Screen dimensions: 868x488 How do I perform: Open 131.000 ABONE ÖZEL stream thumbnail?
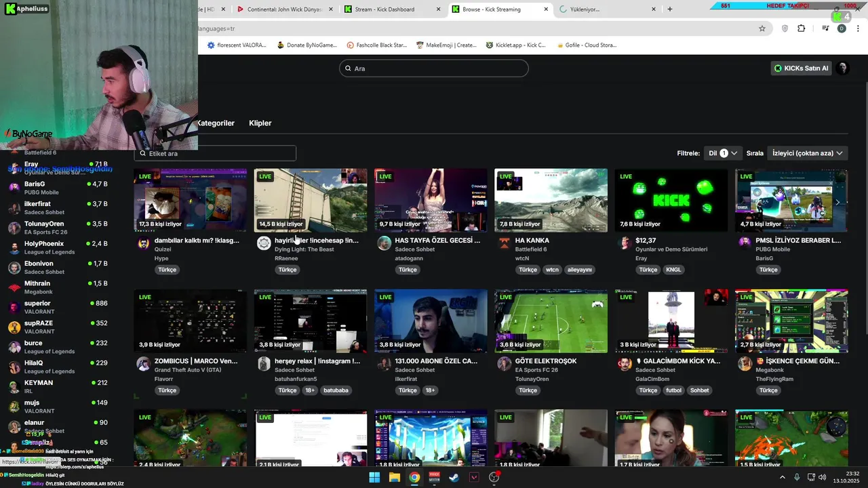tap(431, 321)
